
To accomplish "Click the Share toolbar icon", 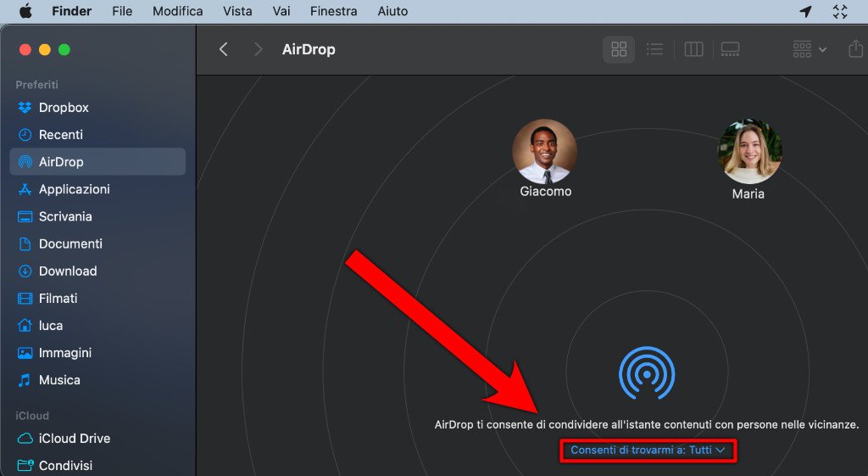I will coord(856,48).
